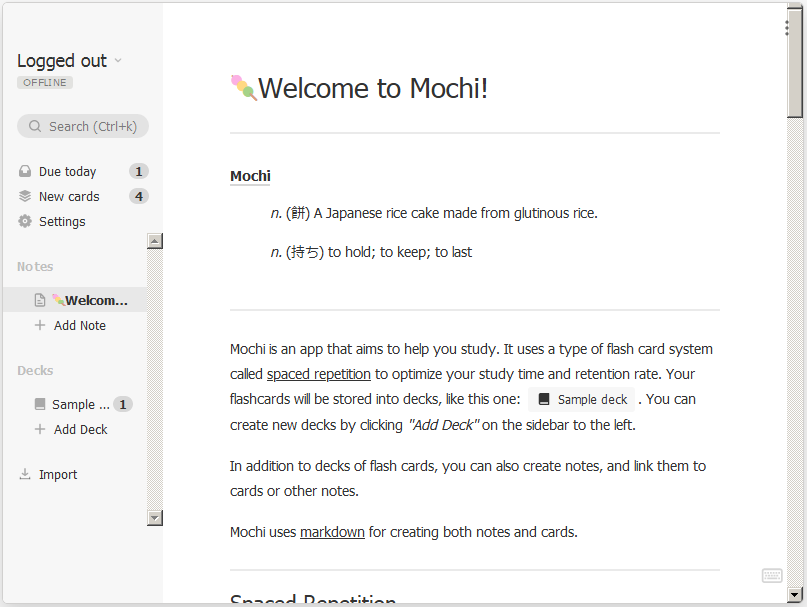
Task: Click the sidebar scroll down arrow
Action: [x=155, y=517]
